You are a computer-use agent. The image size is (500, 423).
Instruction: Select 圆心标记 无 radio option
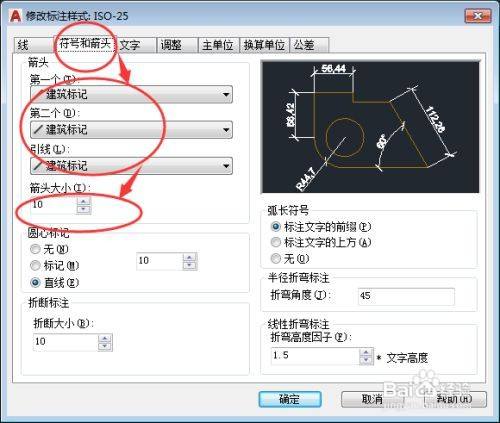point(49,249)
